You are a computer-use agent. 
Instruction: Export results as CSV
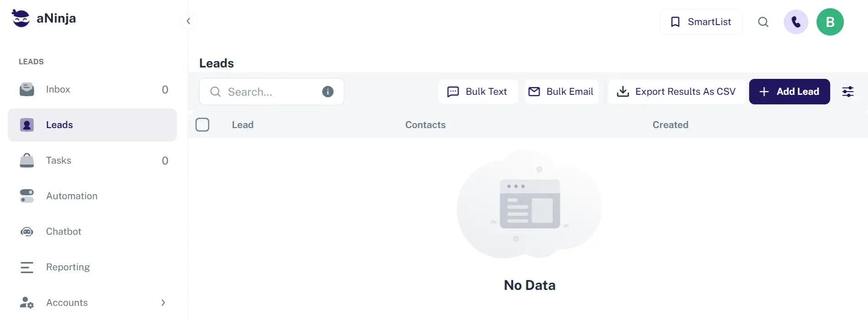click(x=676, y=92)
